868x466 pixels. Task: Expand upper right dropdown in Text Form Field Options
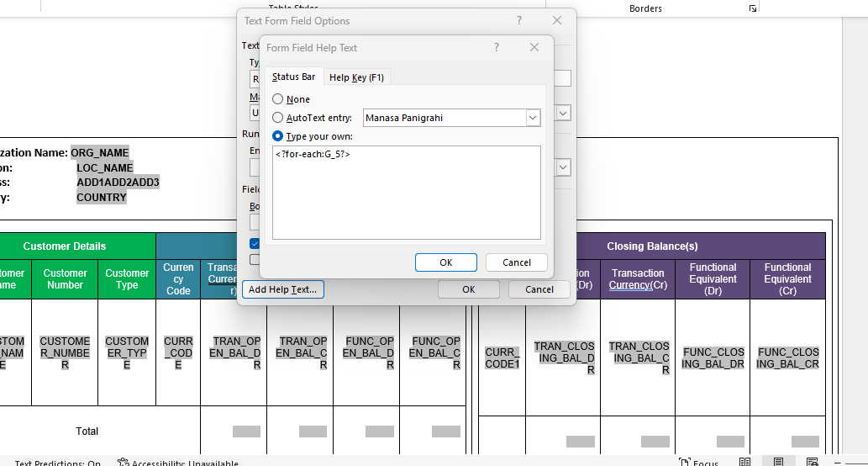(x=563, y=113)
